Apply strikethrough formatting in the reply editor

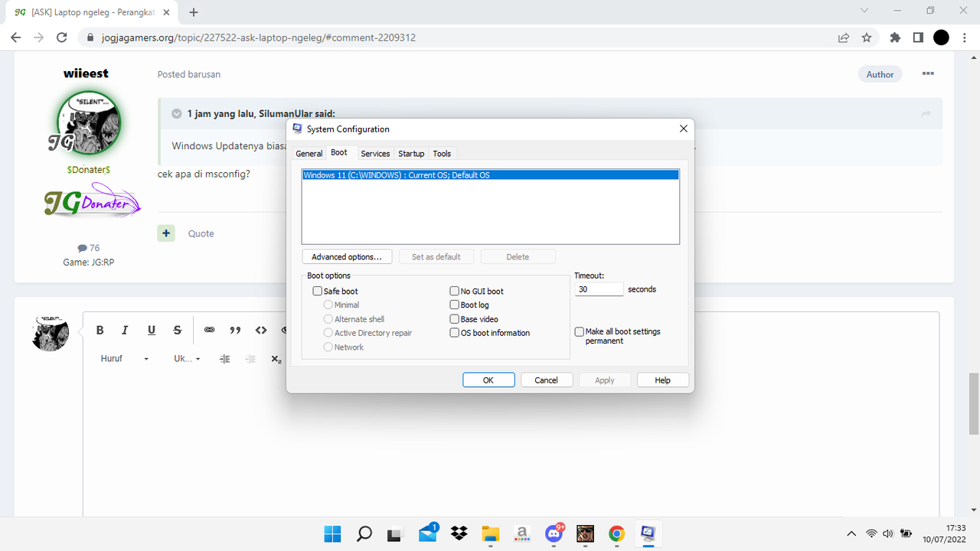tap(178, 330)
